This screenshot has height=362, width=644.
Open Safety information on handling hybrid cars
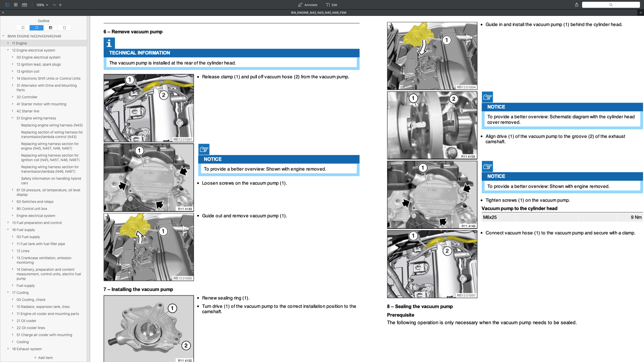(x=51, y=181)
